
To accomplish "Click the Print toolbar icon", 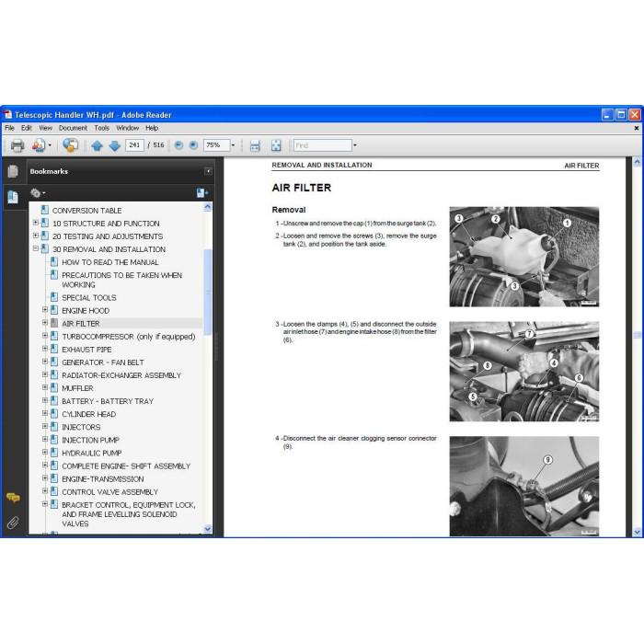I will (x=17, y=145).
